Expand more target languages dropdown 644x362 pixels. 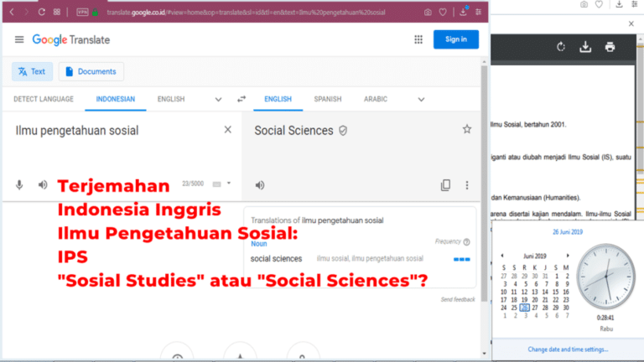421,100
